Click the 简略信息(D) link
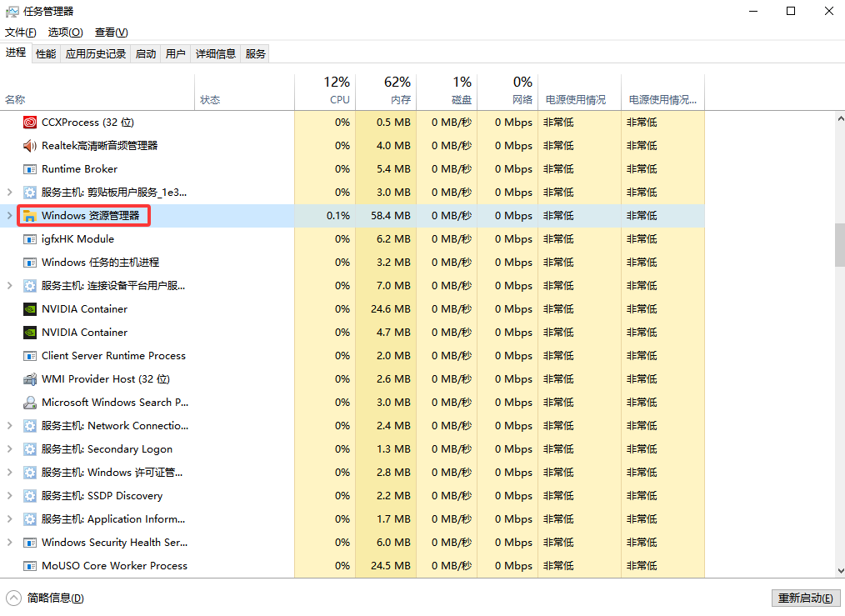 [56, 598]
